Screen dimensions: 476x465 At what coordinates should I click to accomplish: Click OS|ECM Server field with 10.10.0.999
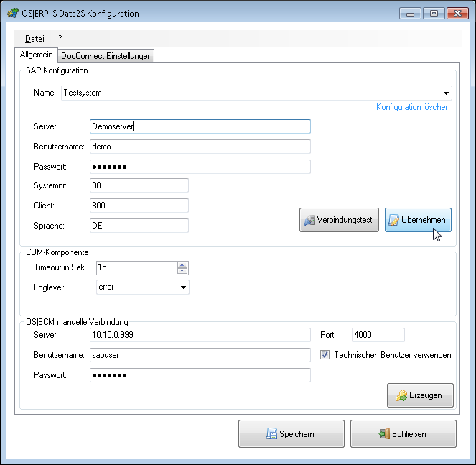point(200,335)
